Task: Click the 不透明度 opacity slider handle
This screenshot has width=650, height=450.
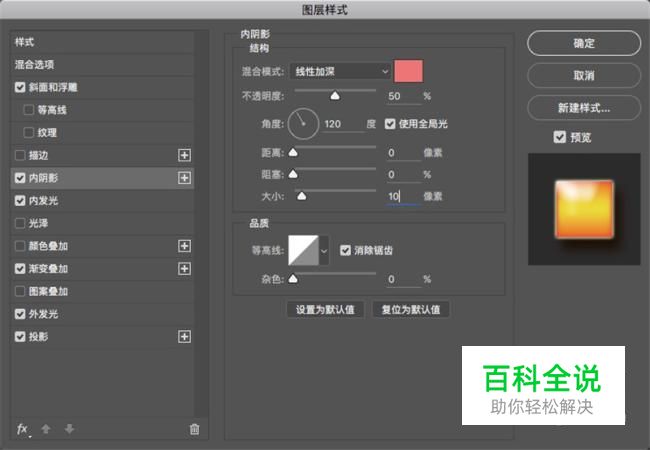Action: pyautogui.click(x=335, y=96)
